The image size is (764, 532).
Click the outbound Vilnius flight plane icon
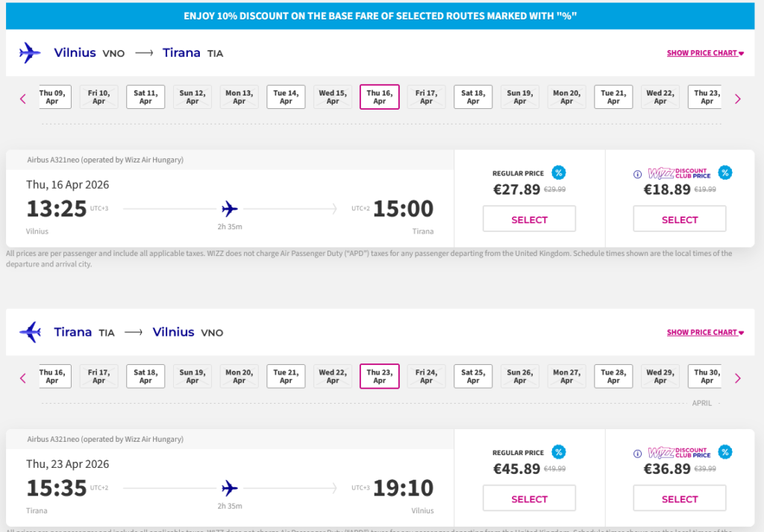(30, 53)
